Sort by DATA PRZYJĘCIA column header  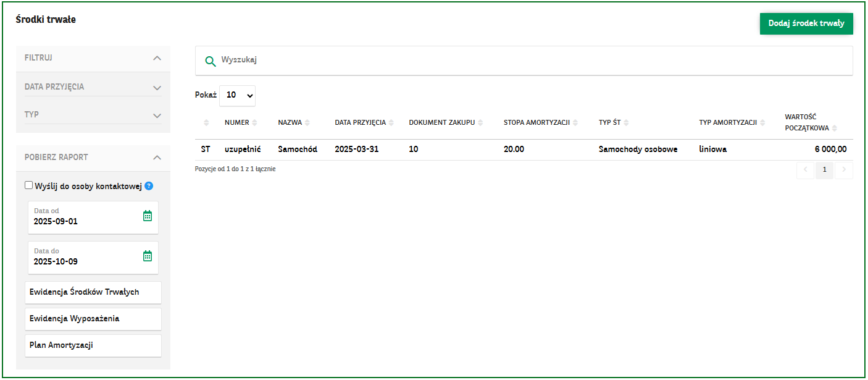tap(364, 122)
